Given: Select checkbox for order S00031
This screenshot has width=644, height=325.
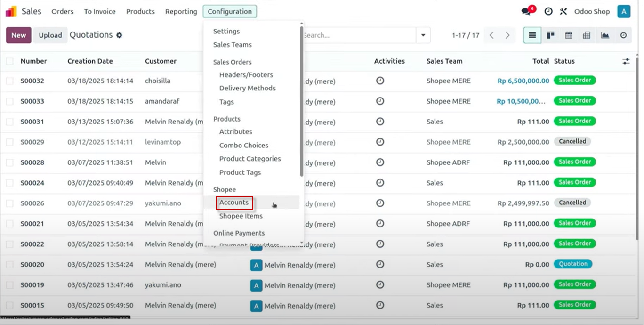Looking at the screenshot, I should point(9,122).
